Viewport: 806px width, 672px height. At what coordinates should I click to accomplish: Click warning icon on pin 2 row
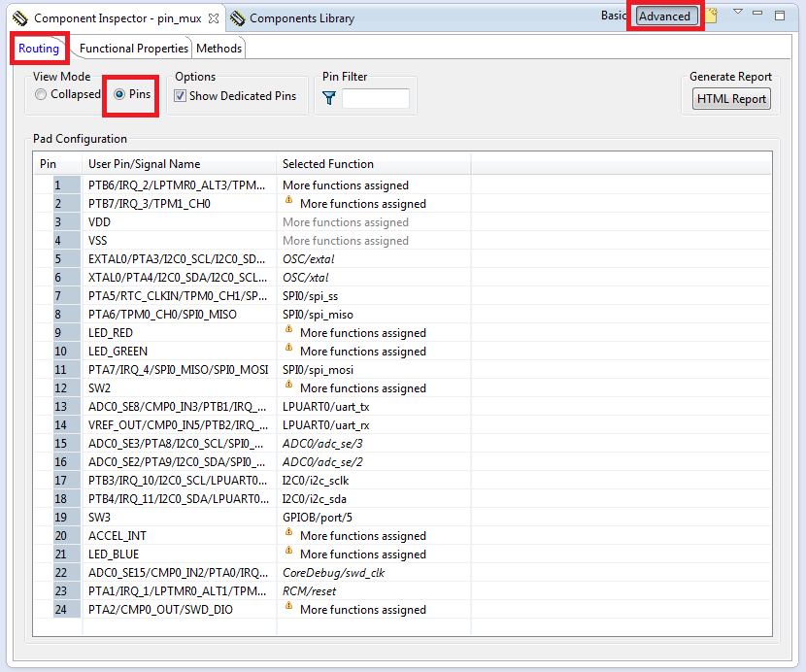click(288, 199)
